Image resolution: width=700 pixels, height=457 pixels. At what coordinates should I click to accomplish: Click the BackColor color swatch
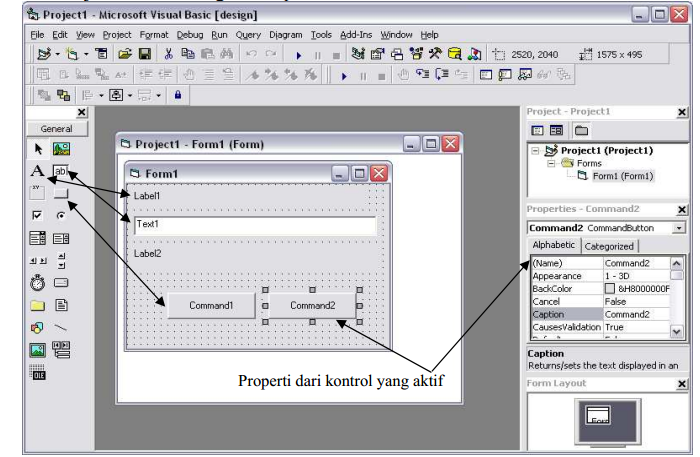click(610, 289)
